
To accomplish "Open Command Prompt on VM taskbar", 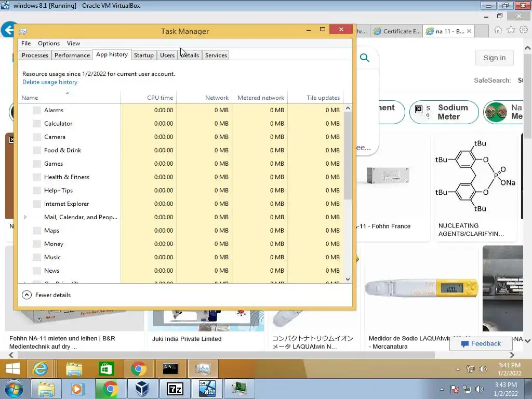I will (170, 368).
